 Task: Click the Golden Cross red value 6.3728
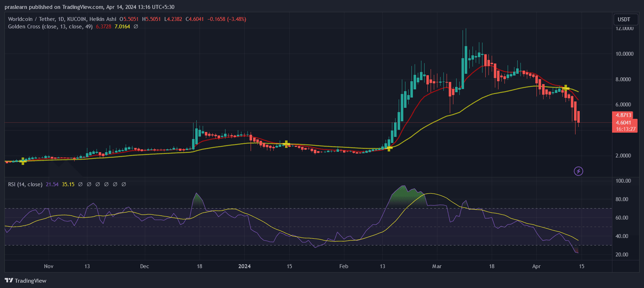pyautogui.click(x=104, y=27)
